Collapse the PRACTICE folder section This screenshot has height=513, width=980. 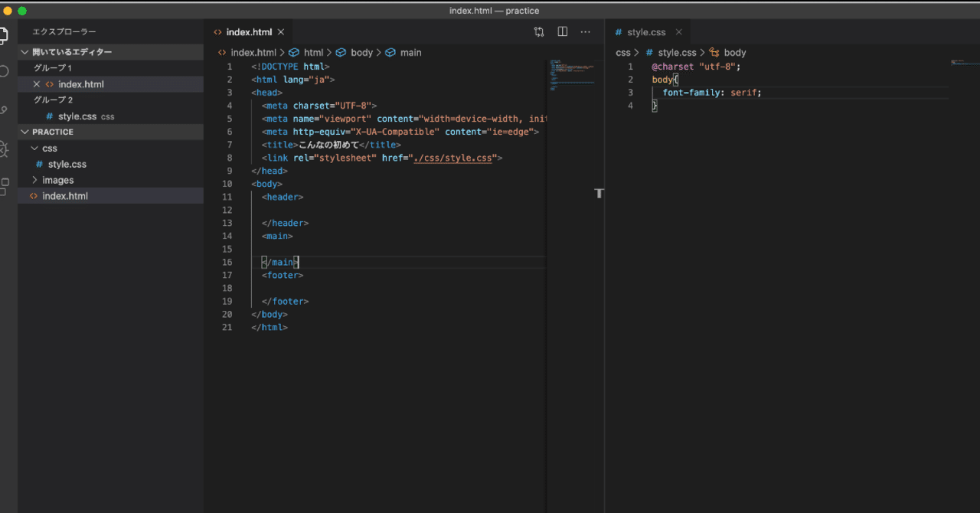coord(54,131)
